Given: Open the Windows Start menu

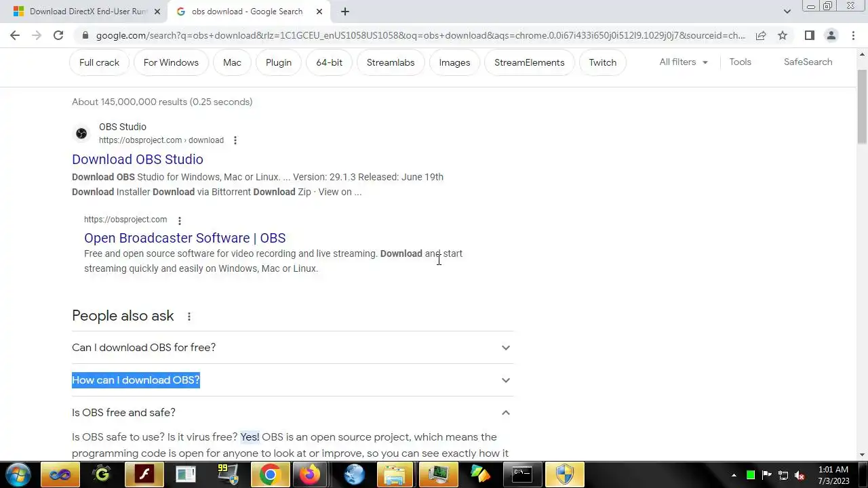Looking at the screenshot, I should pos(18,474).
